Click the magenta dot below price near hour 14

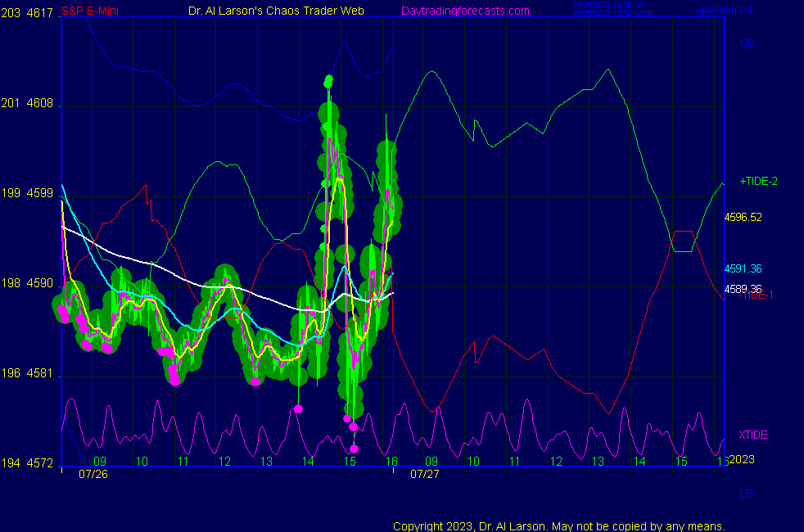[298, 408]
